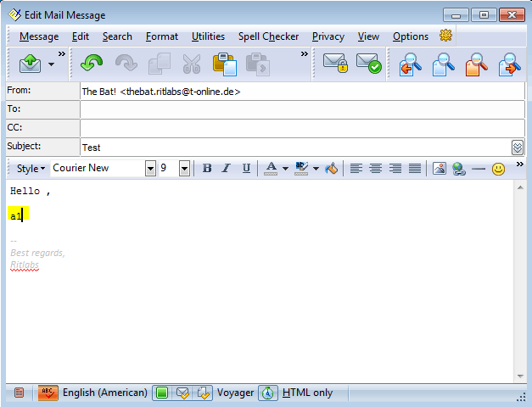532x407 pixels.
Task: Open the font size 9 dropdown
Action: click(185, 168)
